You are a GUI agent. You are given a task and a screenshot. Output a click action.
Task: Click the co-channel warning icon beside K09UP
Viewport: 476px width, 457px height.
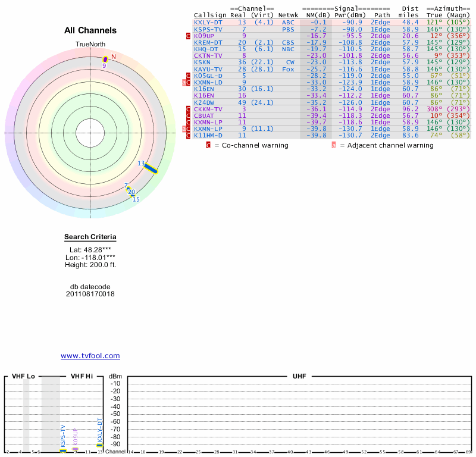pos(189,36)
